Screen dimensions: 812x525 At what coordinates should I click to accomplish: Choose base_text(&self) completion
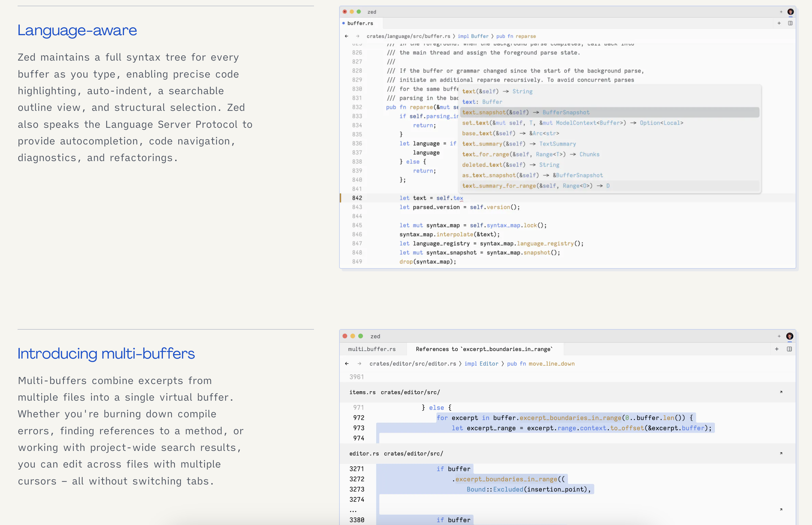[x=610, y=133]
